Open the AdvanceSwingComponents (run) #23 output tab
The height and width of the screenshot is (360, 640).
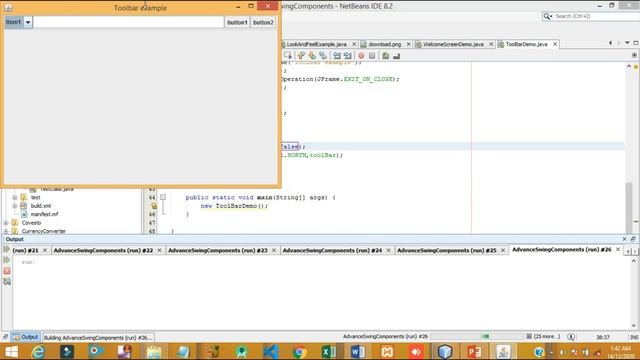coord(218,250)
